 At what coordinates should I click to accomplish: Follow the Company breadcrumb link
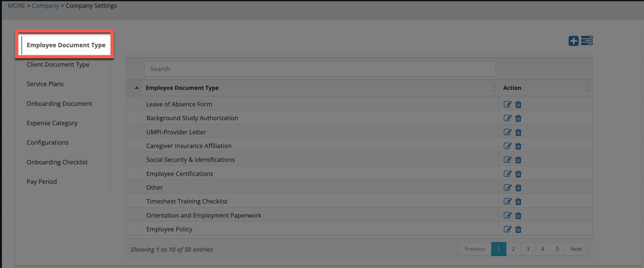(45, 6)
